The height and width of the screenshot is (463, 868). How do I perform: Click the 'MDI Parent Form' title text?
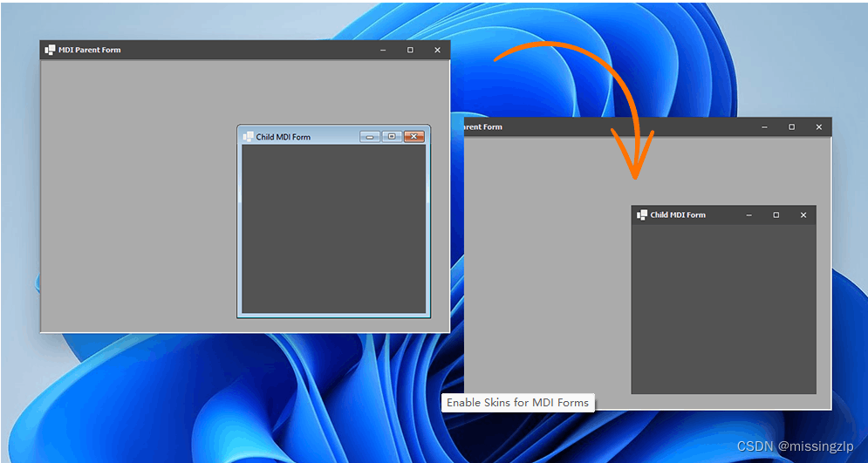tap(90, 50)
